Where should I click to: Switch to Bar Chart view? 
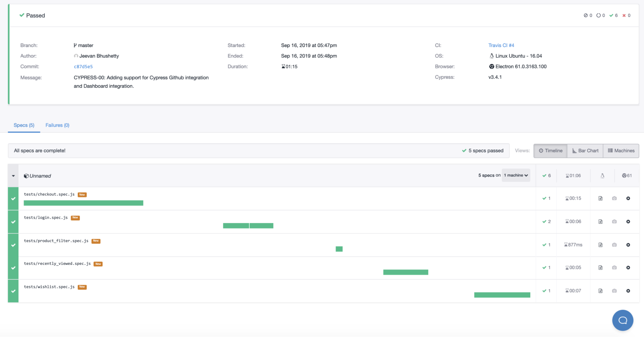point(585,150)
